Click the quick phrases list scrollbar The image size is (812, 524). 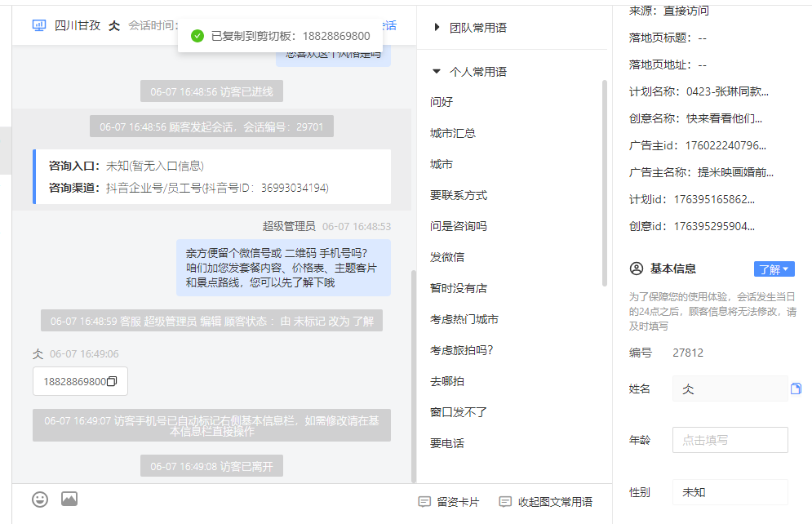click(x=605, y=183)
